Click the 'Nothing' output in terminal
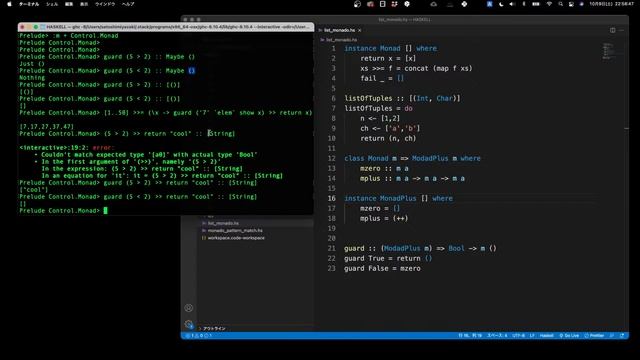This screenshot has width=640, height=360. (32, 78)
